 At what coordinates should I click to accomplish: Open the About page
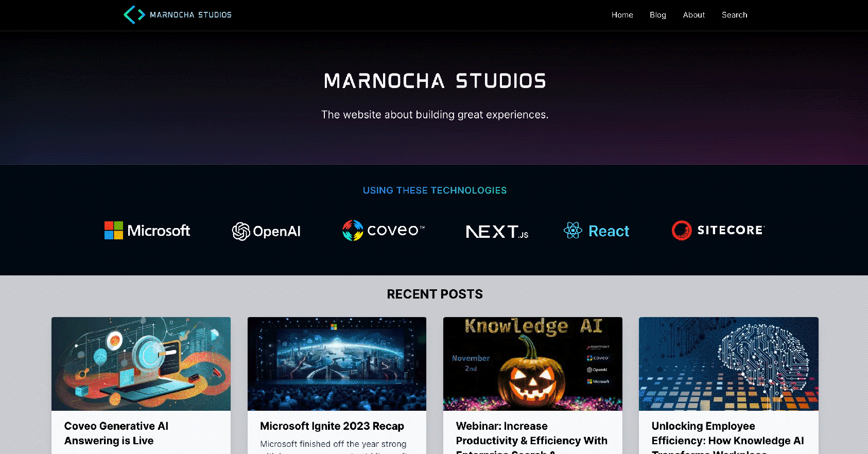[x=693, y=15]
